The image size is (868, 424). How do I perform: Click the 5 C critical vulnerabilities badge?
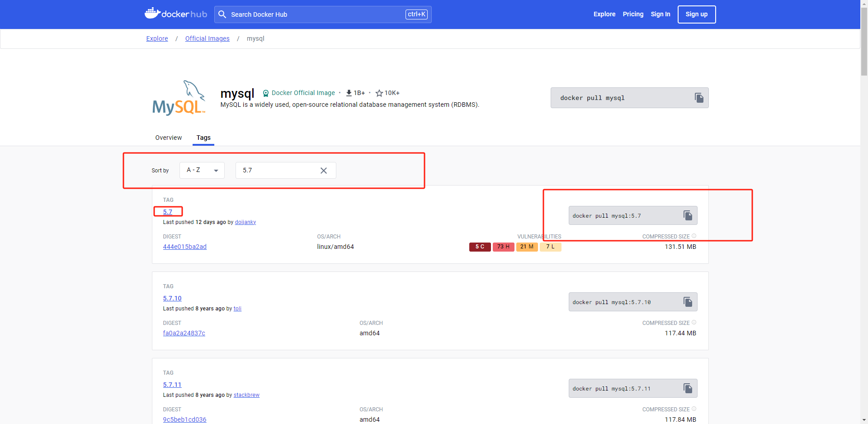tap(480, 247)
